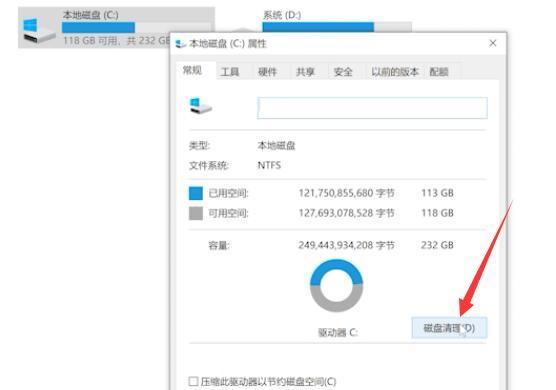Click the blue 已用空间 color swatch
The image size is (556, 390).
[x=196, y=193]
